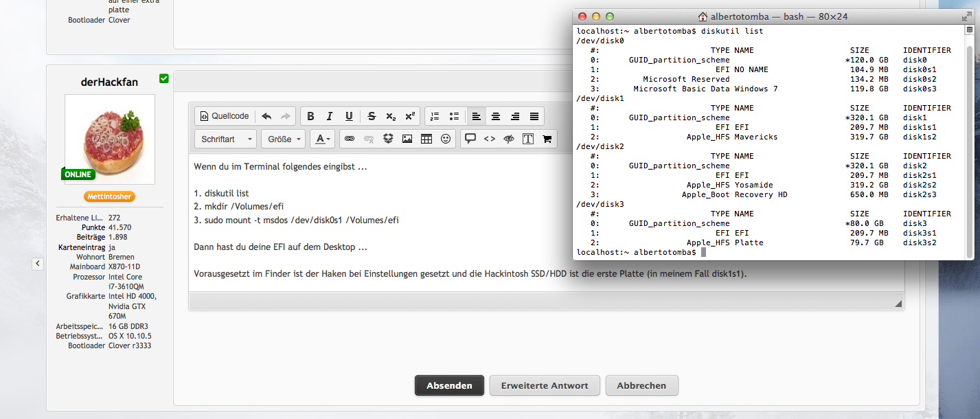Align text left
Image resolution: width=980 pixels, height=419 pixels.
[477, 116]
